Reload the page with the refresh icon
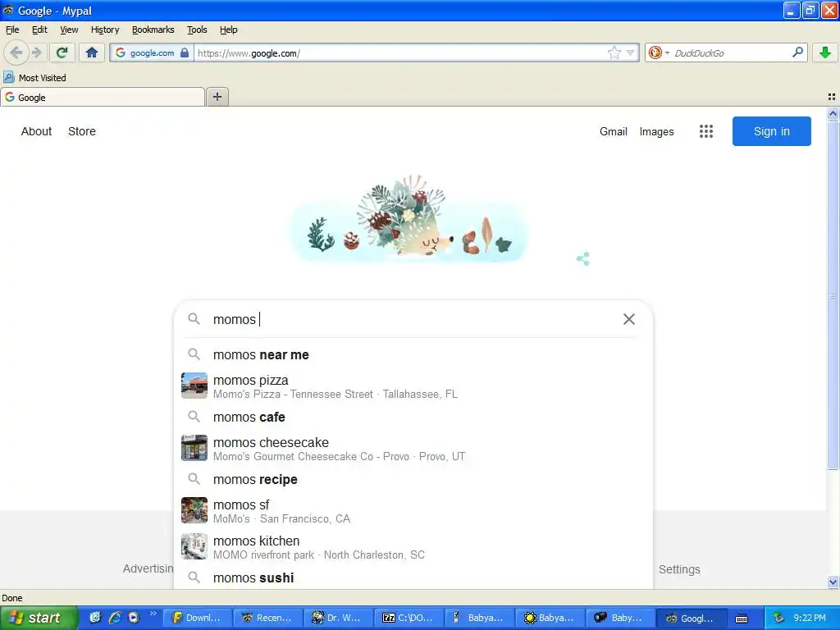 pyautogui.click(x=62, y=52)
